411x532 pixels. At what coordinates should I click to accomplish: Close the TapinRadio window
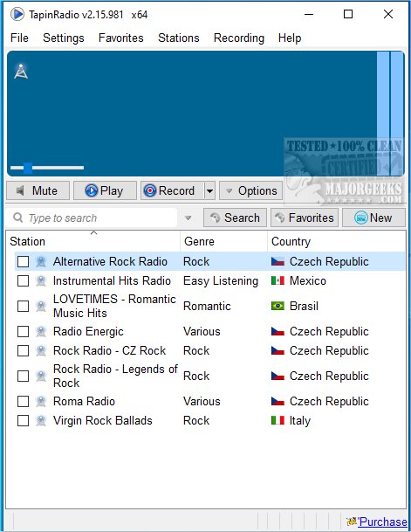click(388, 14)
